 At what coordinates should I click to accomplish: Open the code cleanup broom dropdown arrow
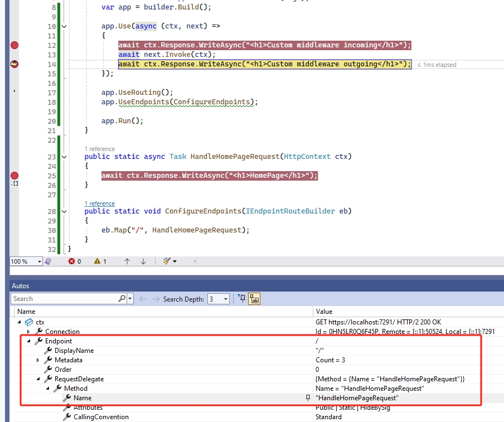(175, 261)
